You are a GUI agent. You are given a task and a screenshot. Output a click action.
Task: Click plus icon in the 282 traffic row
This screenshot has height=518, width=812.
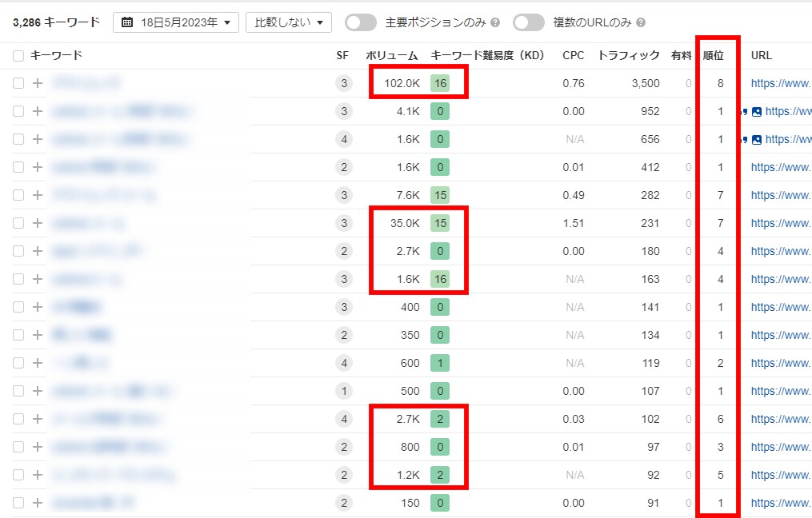[x=38, y=194]
